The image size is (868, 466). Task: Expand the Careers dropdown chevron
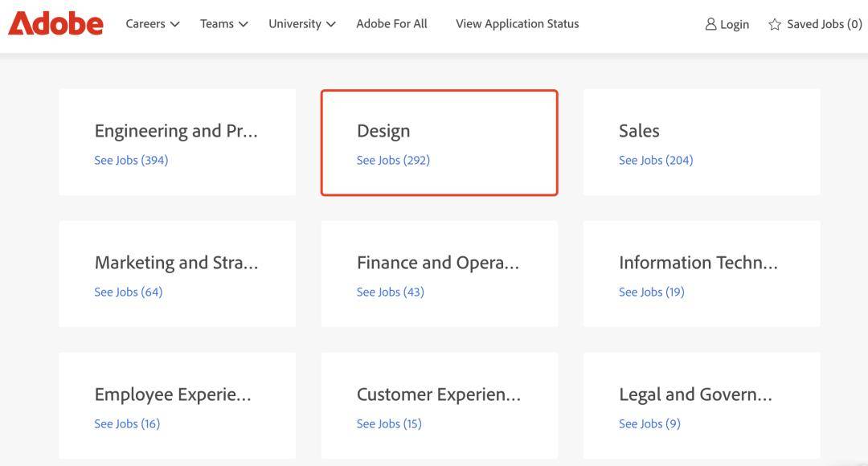click(x=175, y=24)
